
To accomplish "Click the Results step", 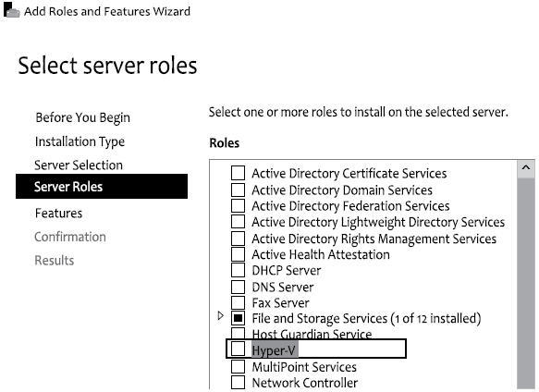I will click(x=55, y=261).
